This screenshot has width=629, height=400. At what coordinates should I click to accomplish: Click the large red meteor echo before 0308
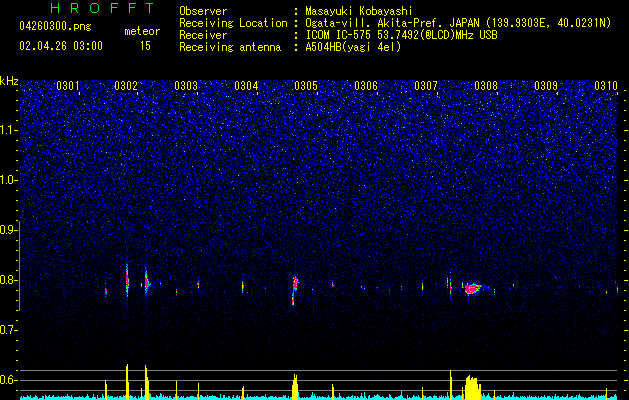click(x=473, y=288)
